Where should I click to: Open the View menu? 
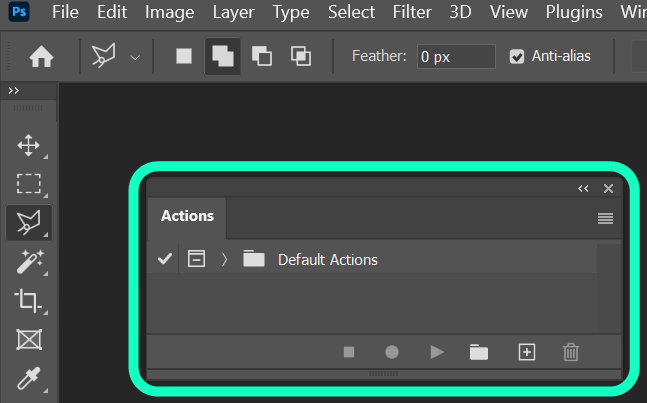(x=509, y=12)
